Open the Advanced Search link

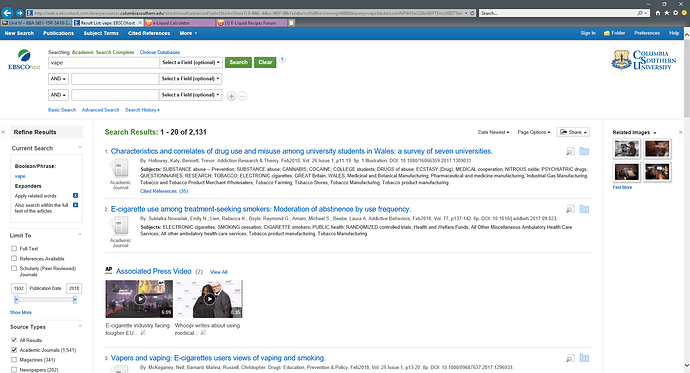coord(100,110)
